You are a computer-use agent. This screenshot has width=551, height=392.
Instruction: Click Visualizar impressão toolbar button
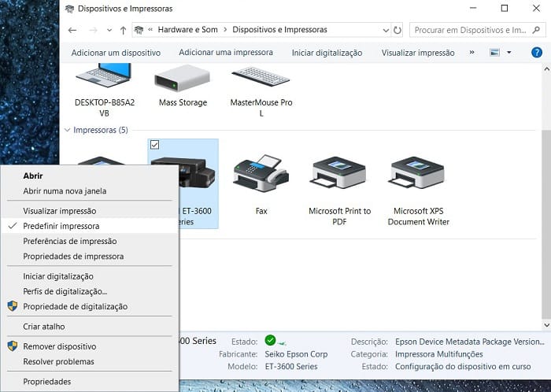(418, 53)
